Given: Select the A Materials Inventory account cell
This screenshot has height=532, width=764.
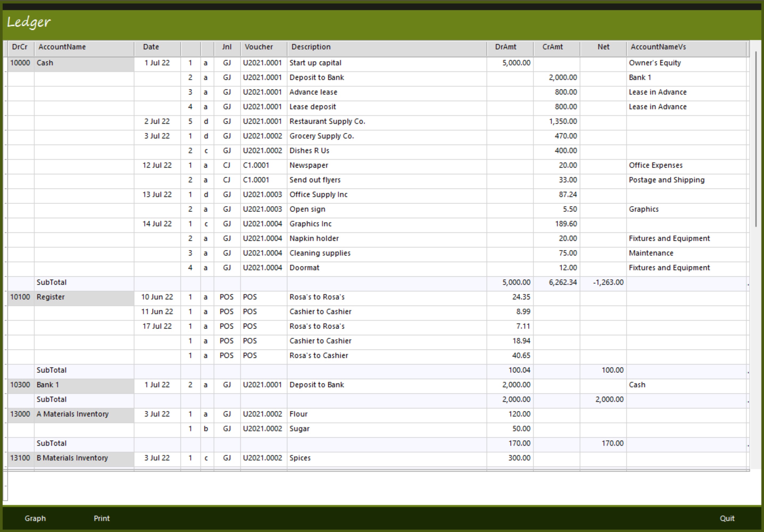Looking at the screenshot, I should click(72, 414).
